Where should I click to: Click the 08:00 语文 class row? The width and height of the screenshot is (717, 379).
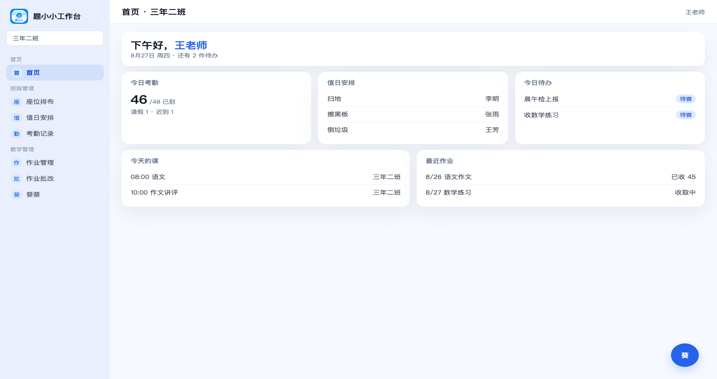(x=265, y=177)
